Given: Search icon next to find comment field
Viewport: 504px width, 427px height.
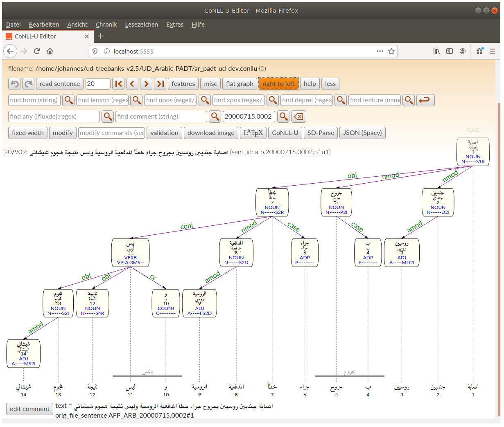Looking at the screenshot, I should click(215, 117).
